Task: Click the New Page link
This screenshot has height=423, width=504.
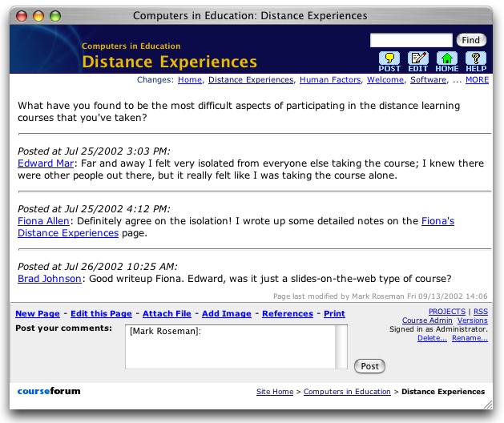Action: (38, 314)
